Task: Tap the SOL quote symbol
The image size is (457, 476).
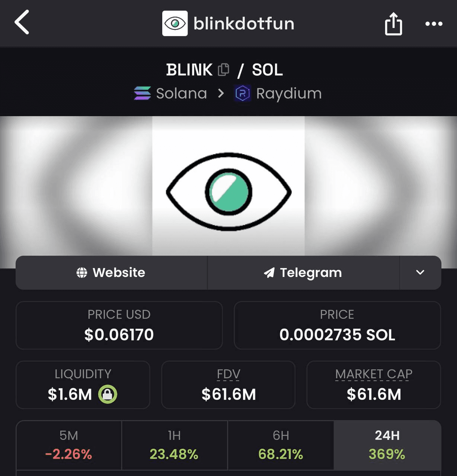Action: tap(268, 70)
